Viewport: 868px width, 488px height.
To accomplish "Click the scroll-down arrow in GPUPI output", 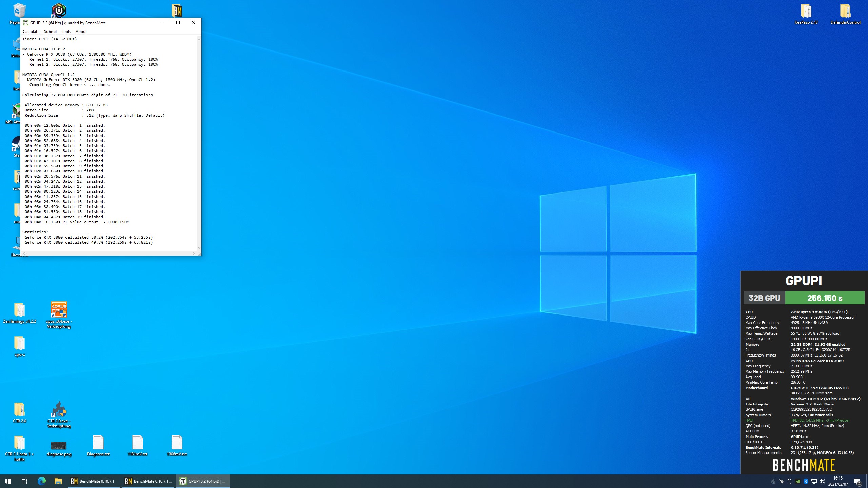I will 199,248.
